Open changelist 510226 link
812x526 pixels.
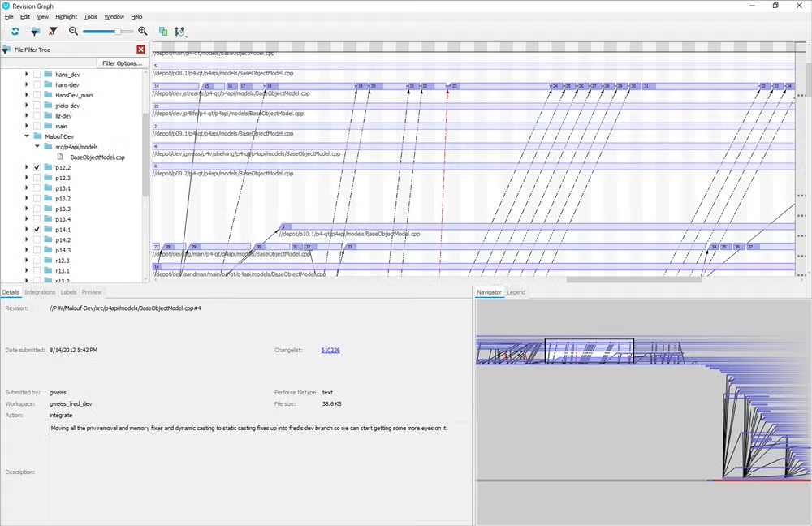[x=330, y=350]
